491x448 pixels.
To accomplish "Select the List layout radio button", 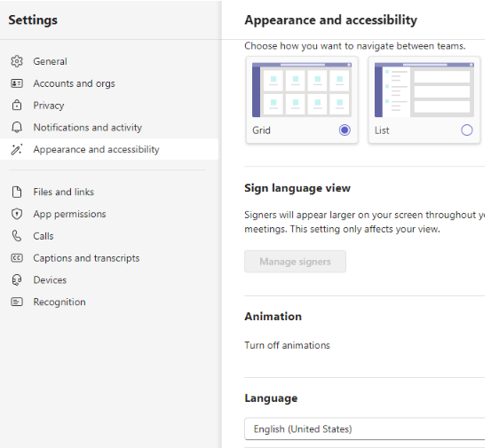I will click(466, 130).
